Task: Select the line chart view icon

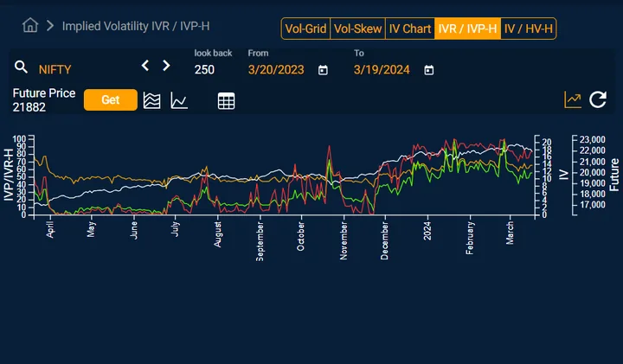Action: click(x=179, y=100)
